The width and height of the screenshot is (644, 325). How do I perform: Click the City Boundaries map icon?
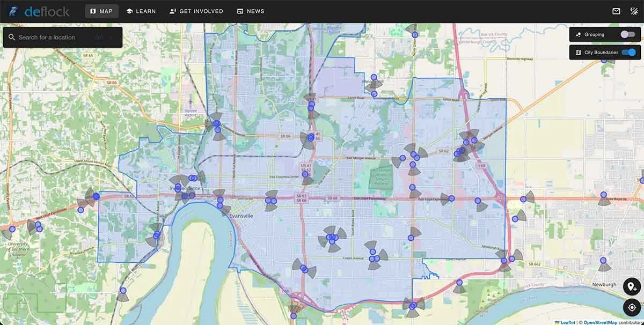point(579,52)
